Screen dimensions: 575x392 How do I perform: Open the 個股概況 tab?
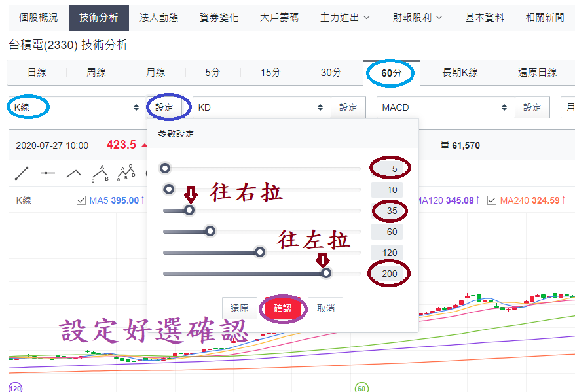[39, 18]
